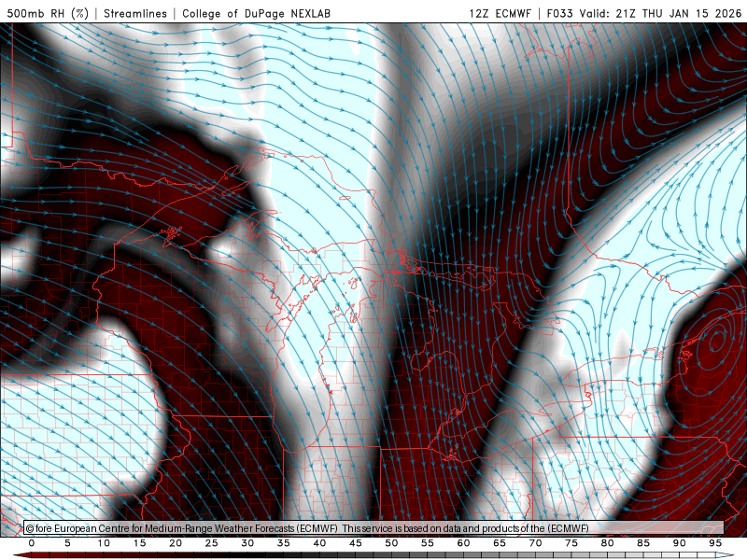Click the "55" label on the color scale
Screen dimensions: 747x560
(428, 543)
